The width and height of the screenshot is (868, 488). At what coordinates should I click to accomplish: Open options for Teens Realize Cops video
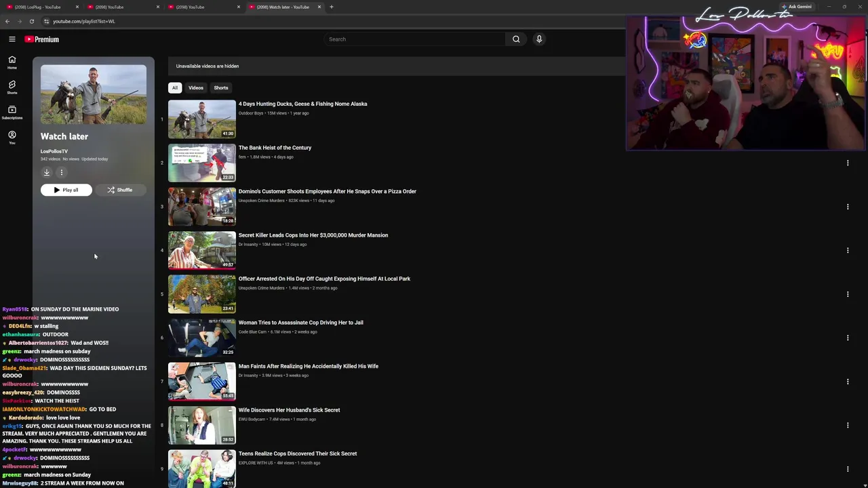click(848, 469)
